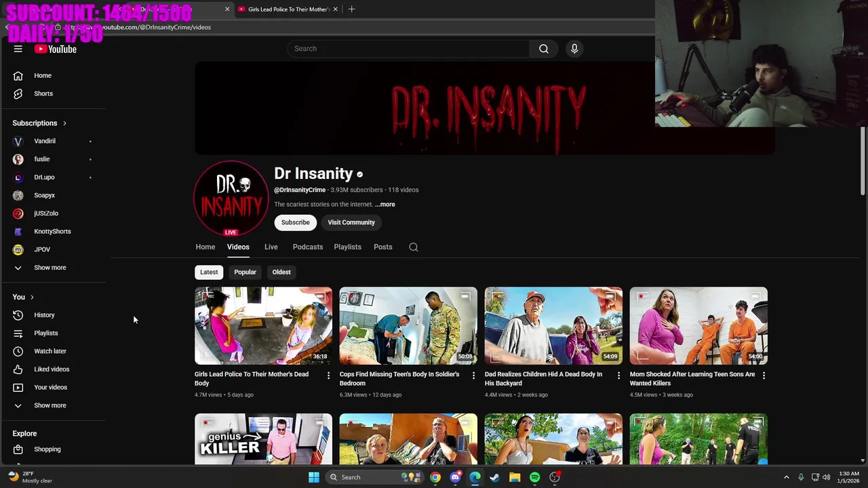Switch to the Live tab

point(271,247)
